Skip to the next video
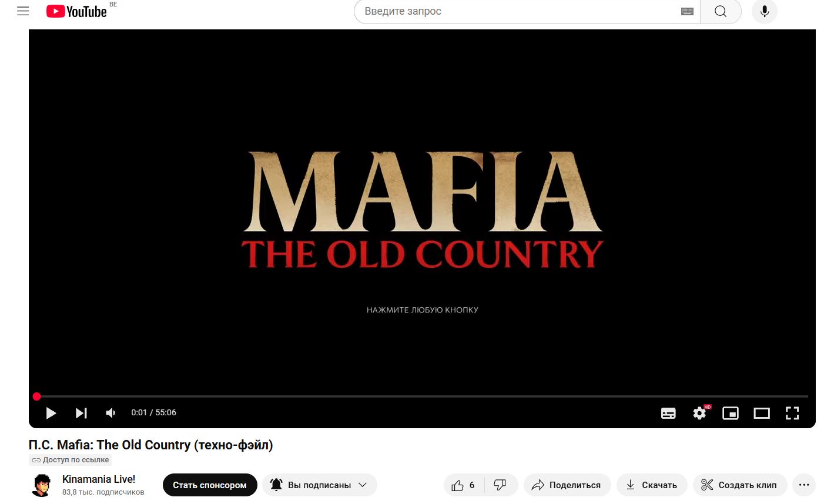 tap(81, 413)
